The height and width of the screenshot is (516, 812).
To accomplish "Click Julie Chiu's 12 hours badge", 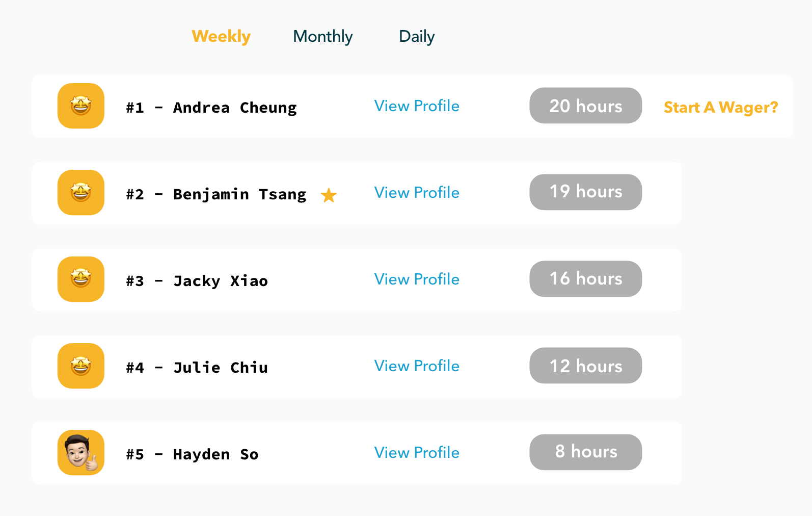I will click(x=585, y=366).
